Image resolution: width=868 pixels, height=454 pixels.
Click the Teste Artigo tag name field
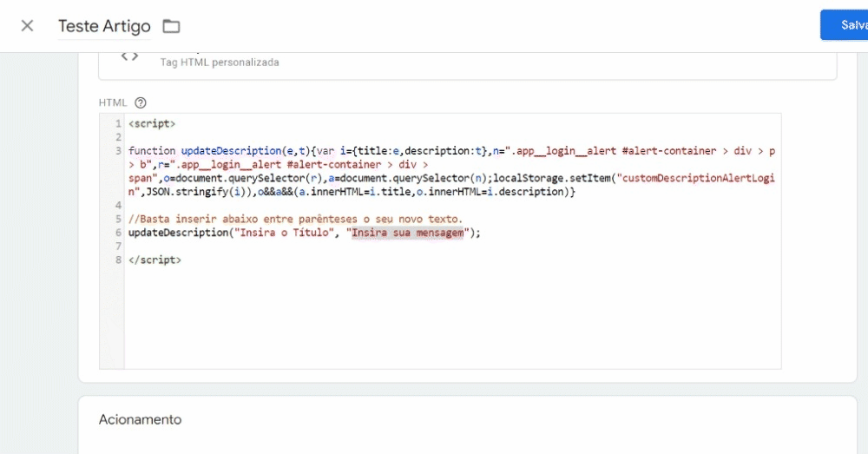point(104,26)
